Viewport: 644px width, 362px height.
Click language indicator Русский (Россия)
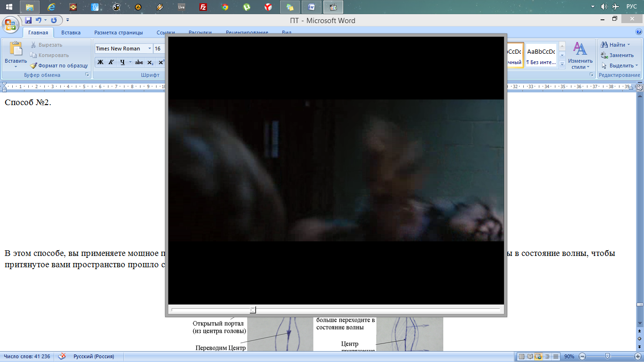(x=94, y=356)
